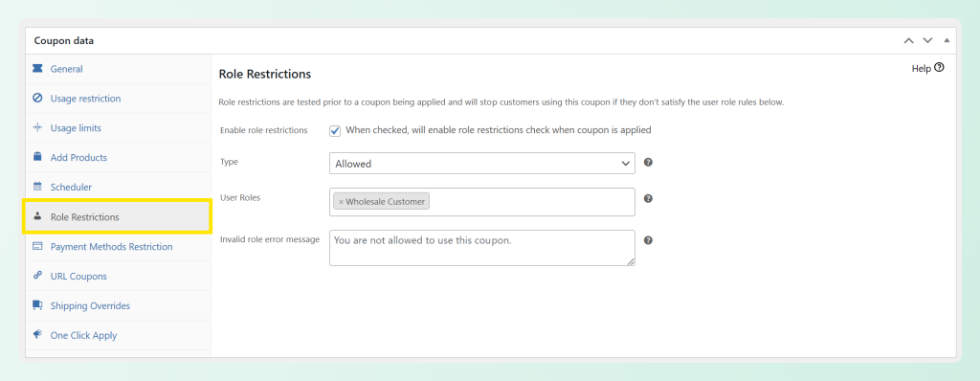Go to One Click Apply tab
This screenshot has height=381, width=980.
tap(118, 335)
